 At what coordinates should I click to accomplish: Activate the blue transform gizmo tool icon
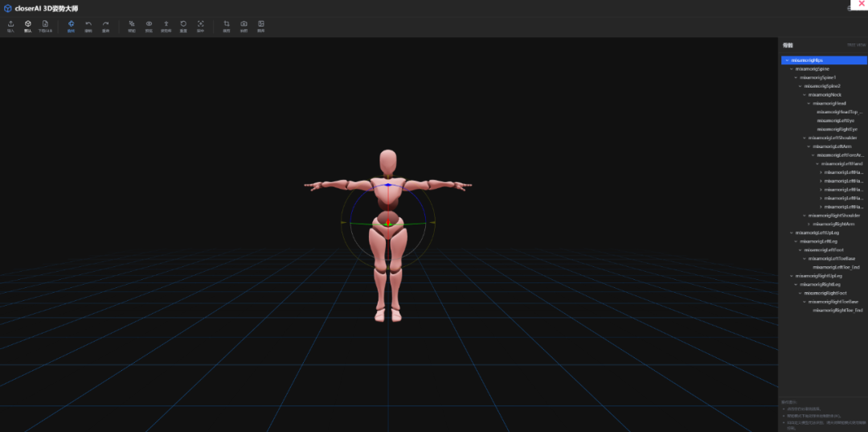(x=71, y=24)
